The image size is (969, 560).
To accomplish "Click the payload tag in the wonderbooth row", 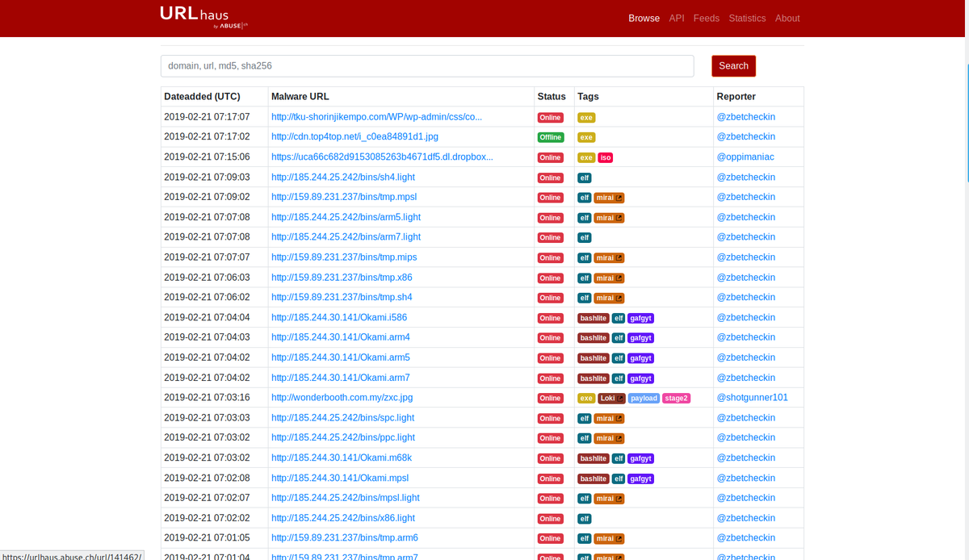I will [644, 399].
